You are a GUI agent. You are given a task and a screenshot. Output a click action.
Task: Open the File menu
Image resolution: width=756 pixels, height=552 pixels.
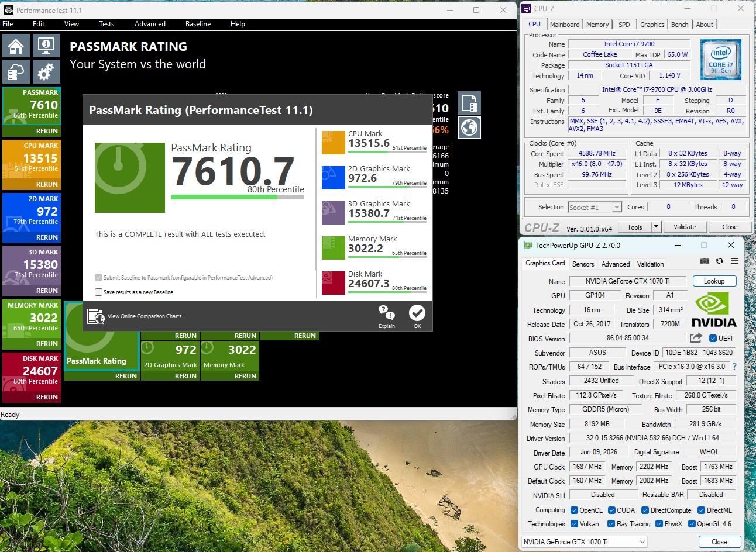click(x=8, y=24)
